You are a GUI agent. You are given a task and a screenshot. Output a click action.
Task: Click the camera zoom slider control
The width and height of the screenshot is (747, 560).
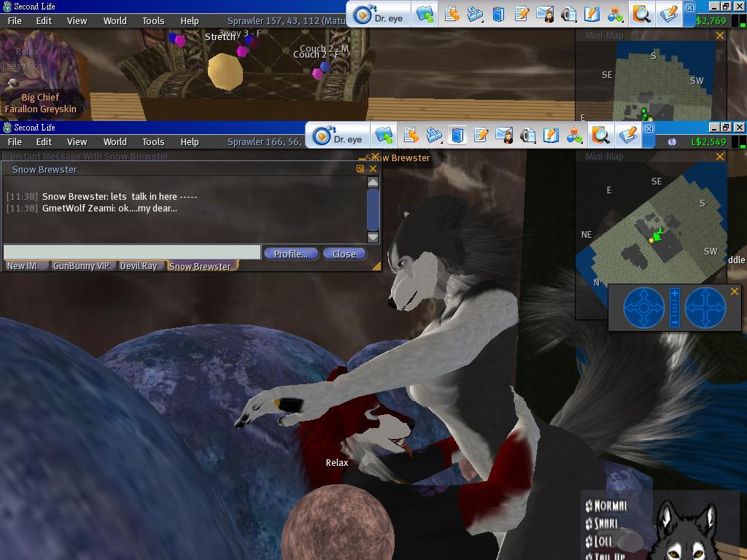pos(675,307)
